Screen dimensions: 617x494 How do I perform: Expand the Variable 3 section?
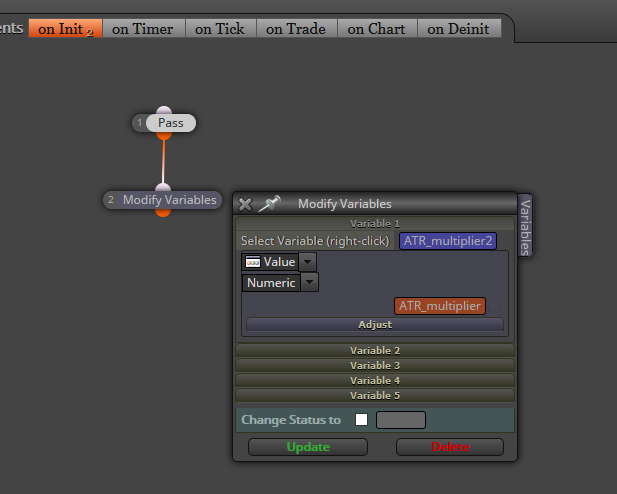tap(375, 365)
